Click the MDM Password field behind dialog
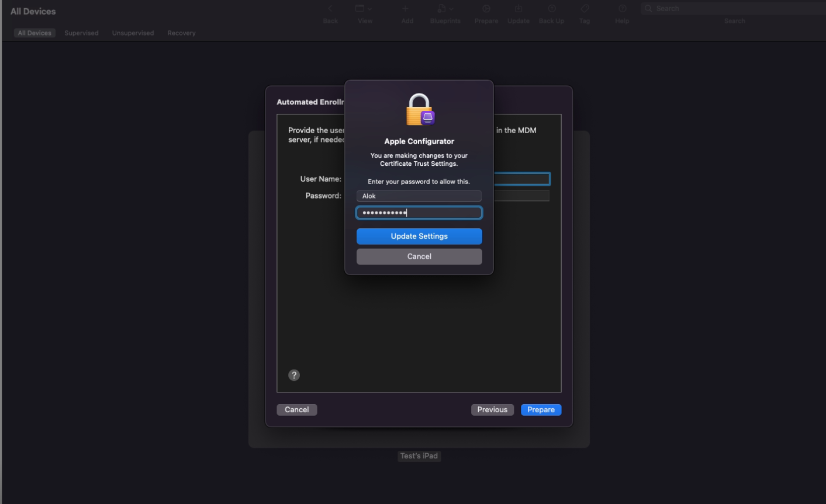This screenshot has width=826, height=504. (521, 196)
